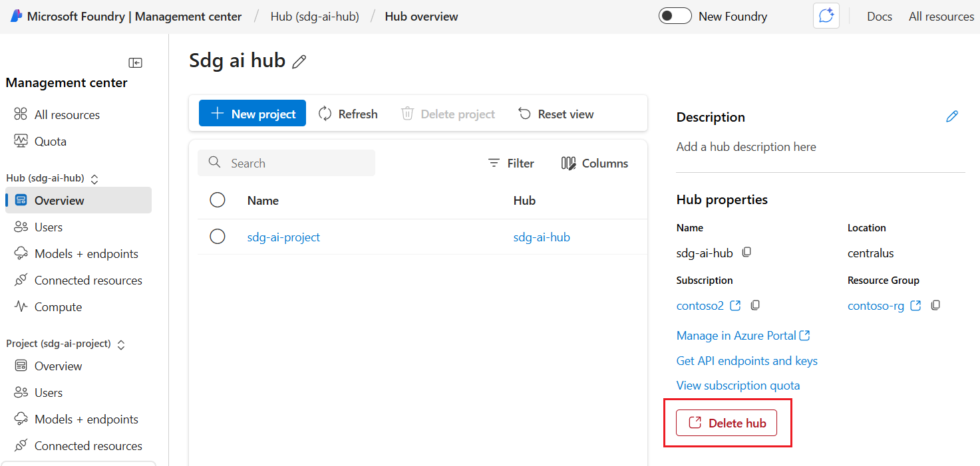Click the Microsoft Foundry logo icon

16,16
